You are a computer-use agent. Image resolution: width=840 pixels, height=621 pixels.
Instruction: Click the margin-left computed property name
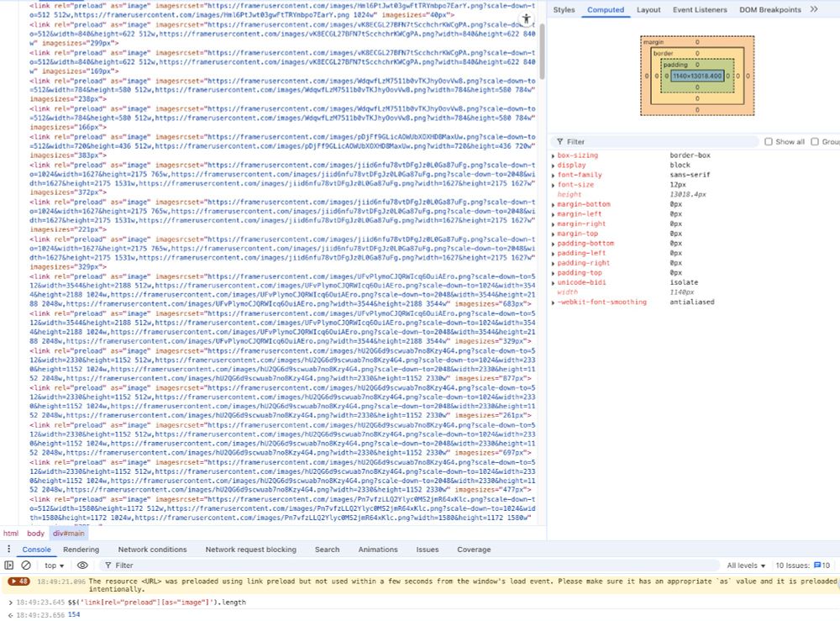pos(580,214)
